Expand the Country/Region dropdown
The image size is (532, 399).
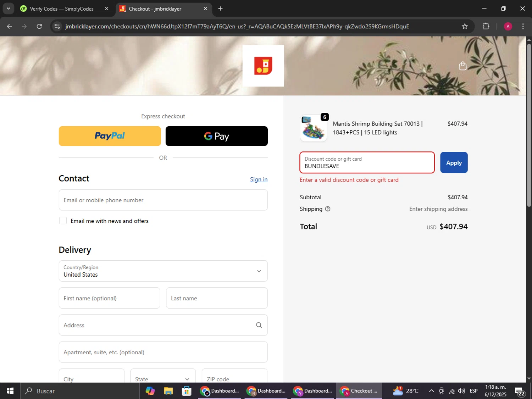click(x=163, y=271)
